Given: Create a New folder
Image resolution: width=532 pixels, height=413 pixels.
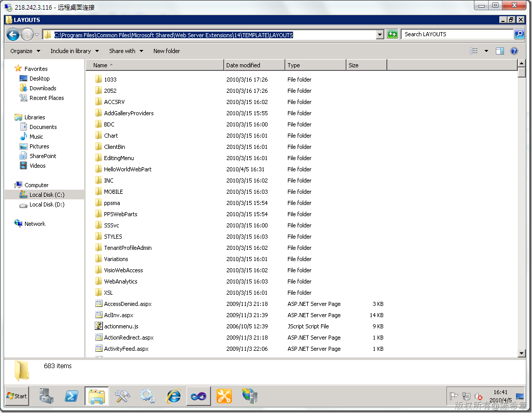Looking at the screenshot, I should coord(167,51).
